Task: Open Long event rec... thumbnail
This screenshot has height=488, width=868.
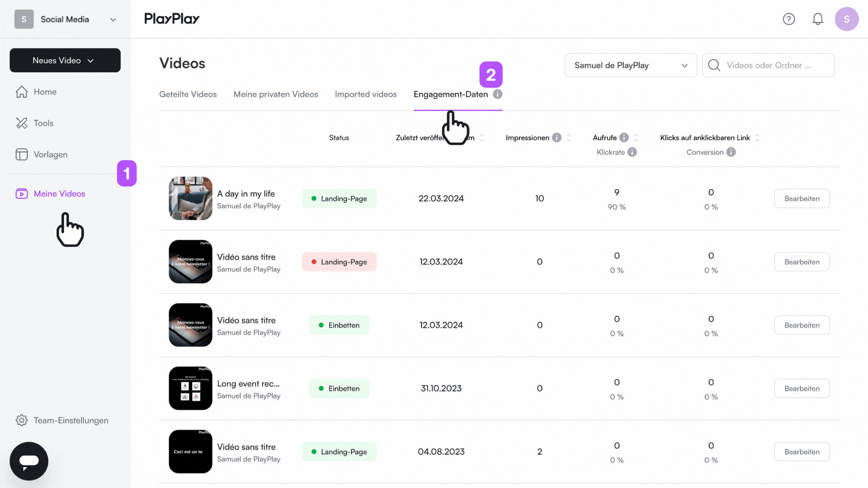Action: coord(190,388)
